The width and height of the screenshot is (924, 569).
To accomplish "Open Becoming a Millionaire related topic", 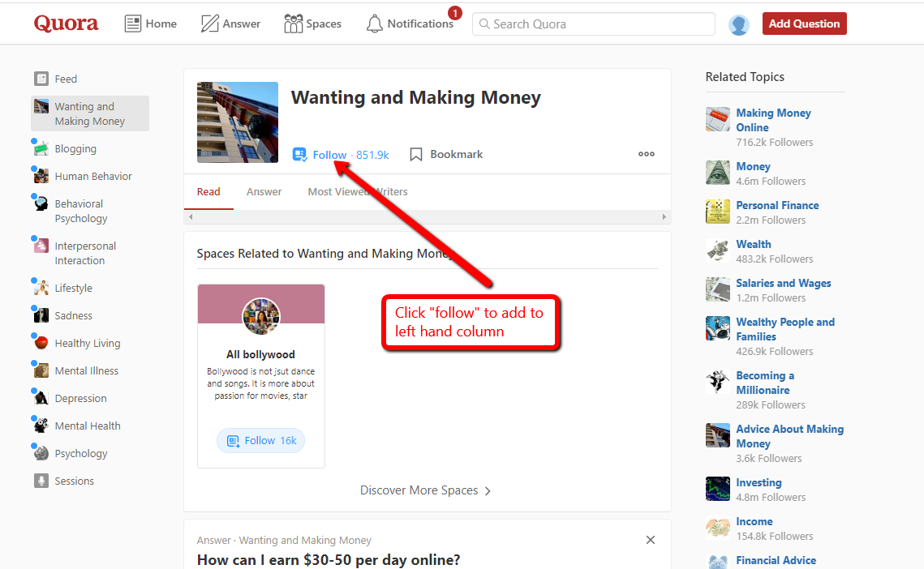I will tap(765, 383).
